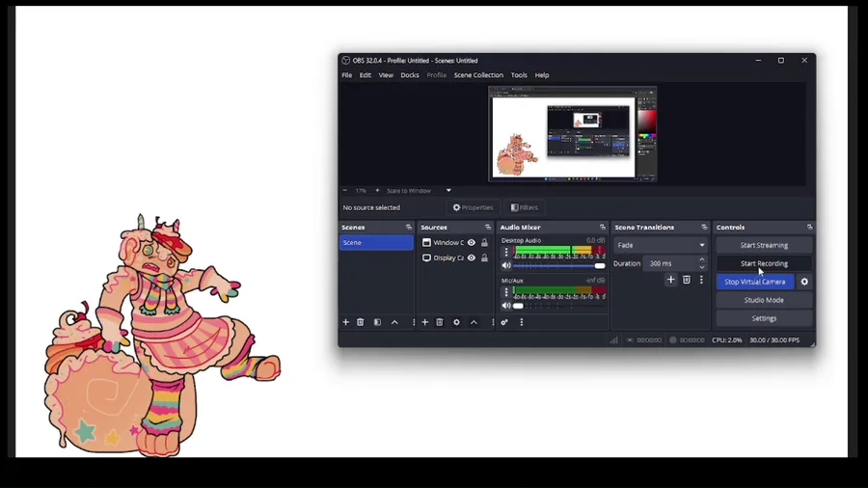Click the 30.00 / 30.00 FPS status

tap(774, 339)
